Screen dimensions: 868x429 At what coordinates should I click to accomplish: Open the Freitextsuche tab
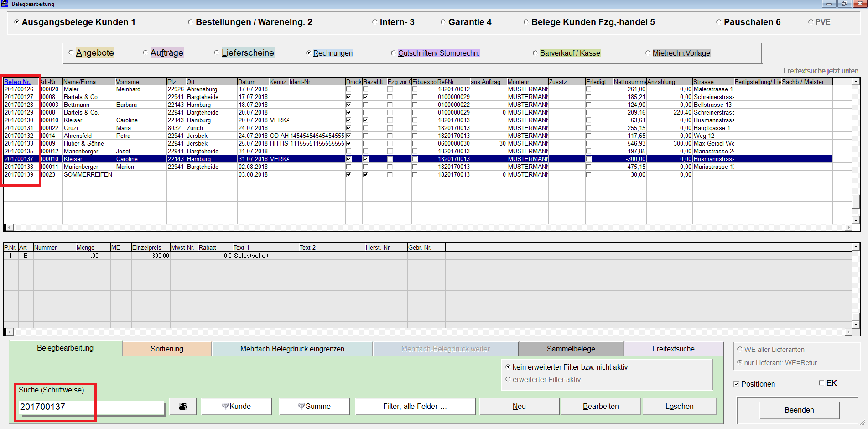[673, 349]
